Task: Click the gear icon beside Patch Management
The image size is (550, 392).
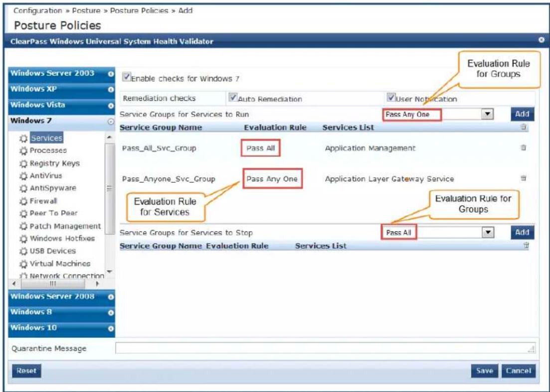Action: click(23, 226)
